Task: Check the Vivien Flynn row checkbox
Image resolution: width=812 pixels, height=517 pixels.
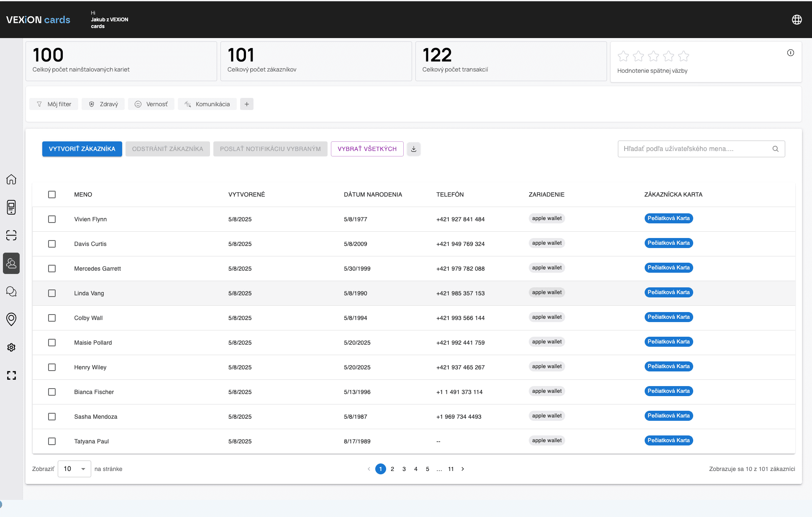Action: point(52,219)
